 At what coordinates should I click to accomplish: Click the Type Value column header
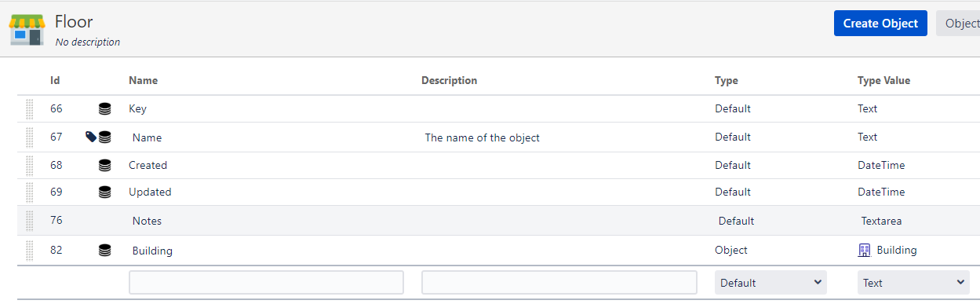pyautogui.click(x=883, y=80)
